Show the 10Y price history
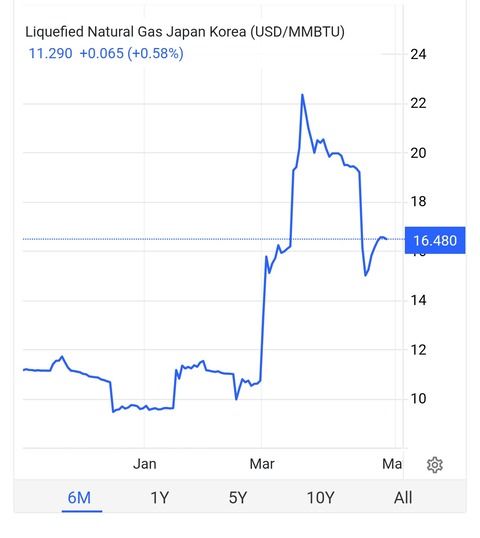 320,498
